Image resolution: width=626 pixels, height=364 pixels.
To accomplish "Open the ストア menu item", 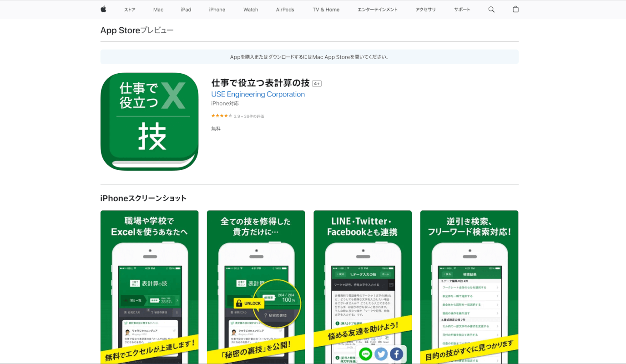I will pos(130,10).
